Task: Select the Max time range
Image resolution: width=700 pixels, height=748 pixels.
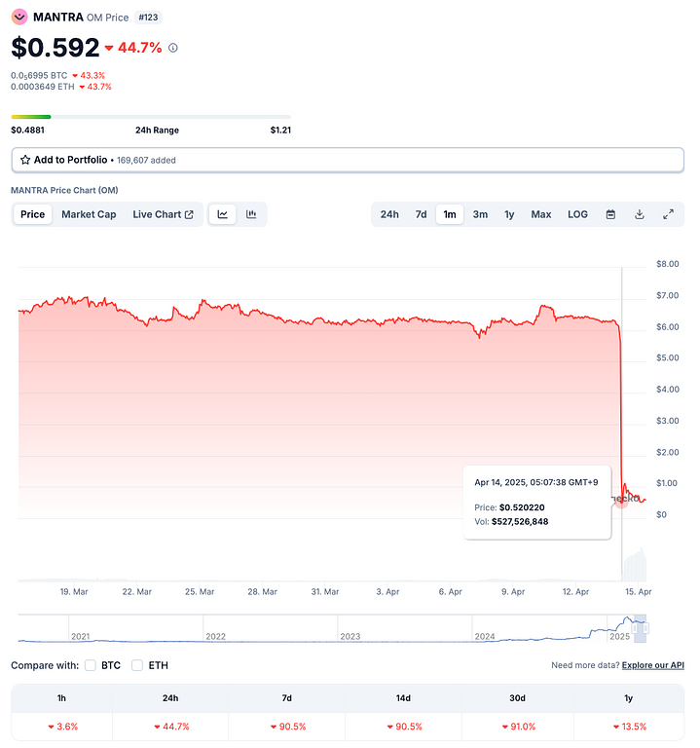Action: (x=540, y=214)
